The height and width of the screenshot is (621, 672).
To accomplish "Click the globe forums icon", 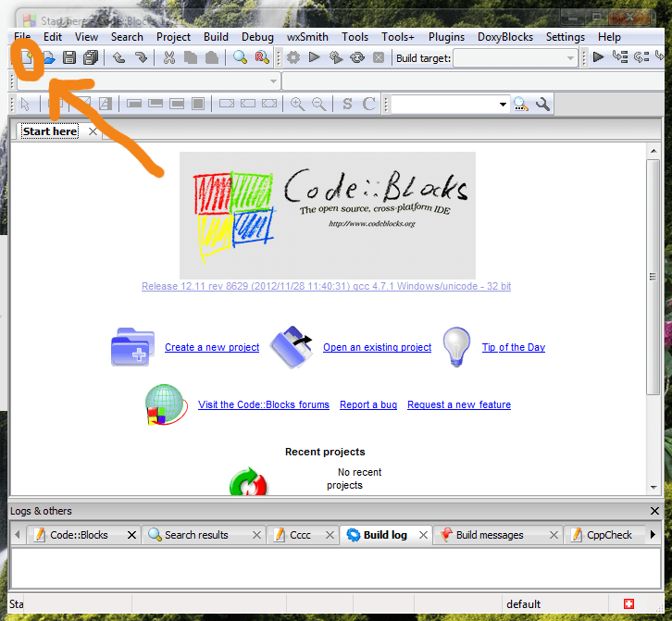I will (166, 404).
